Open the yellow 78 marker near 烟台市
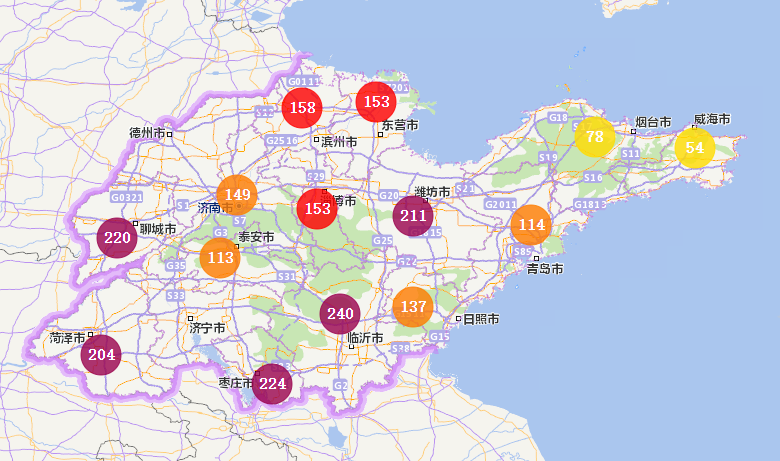Screen dimensions: 780x461 tap(594, 137)
